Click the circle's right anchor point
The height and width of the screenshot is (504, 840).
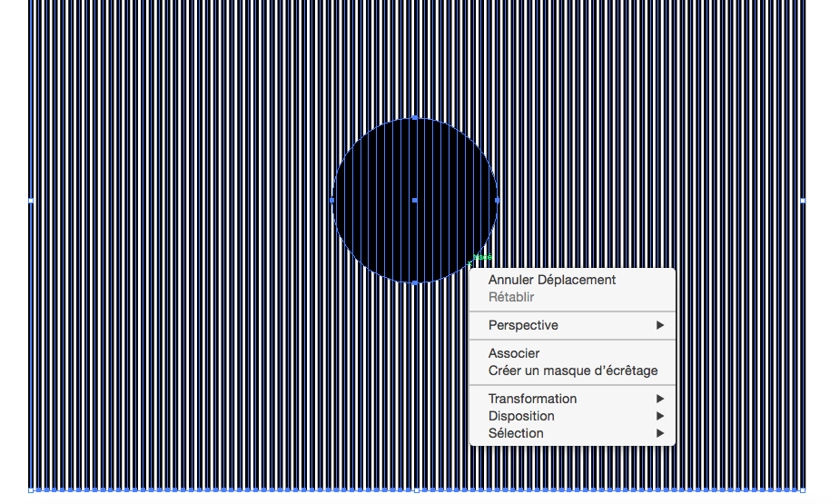(498, 200)
